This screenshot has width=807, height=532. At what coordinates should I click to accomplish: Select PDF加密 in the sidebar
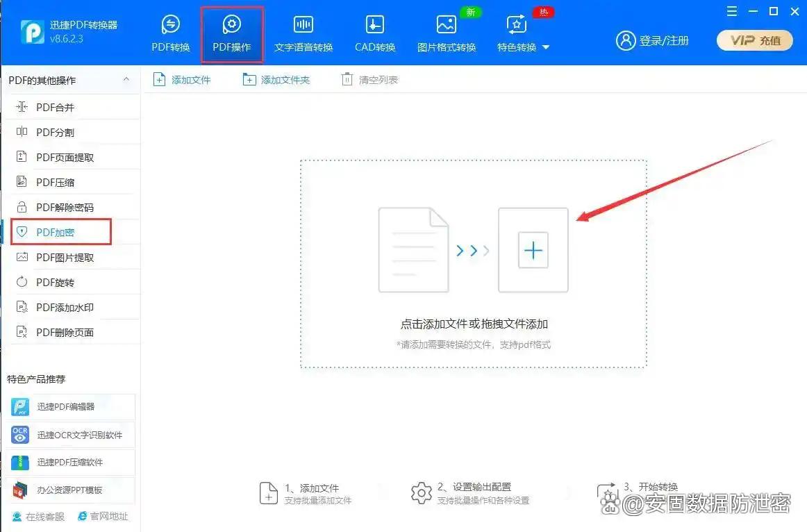(60, 232)
